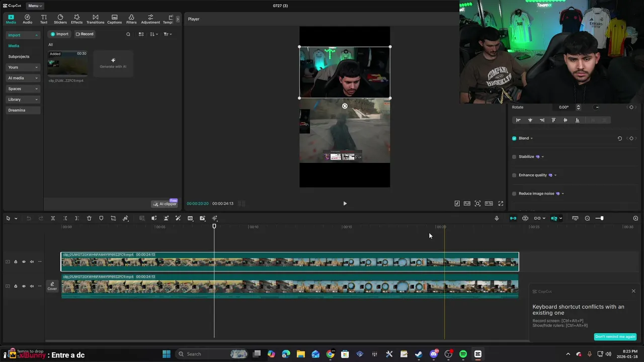Edit the Cover of the project

(52, 286)
